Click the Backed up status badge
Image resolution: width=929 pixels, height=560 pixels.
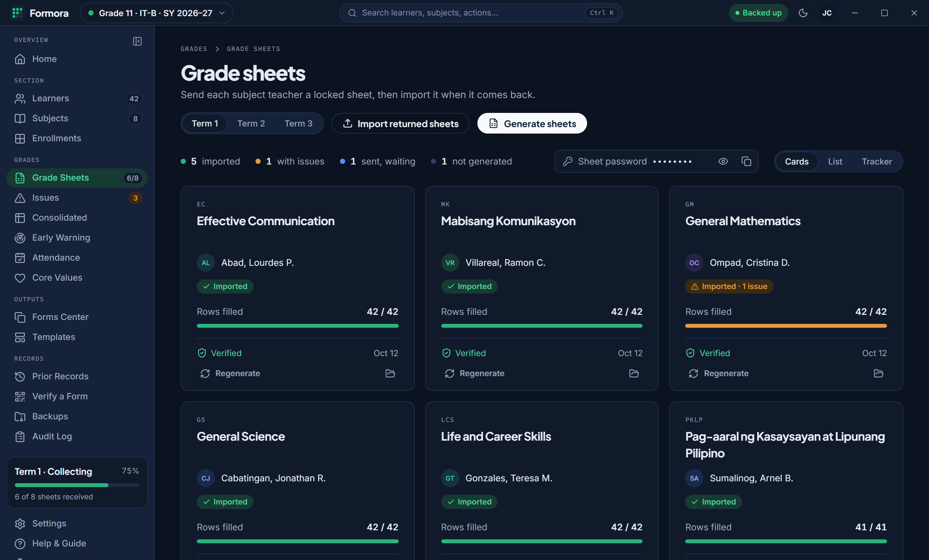point(758,13)
